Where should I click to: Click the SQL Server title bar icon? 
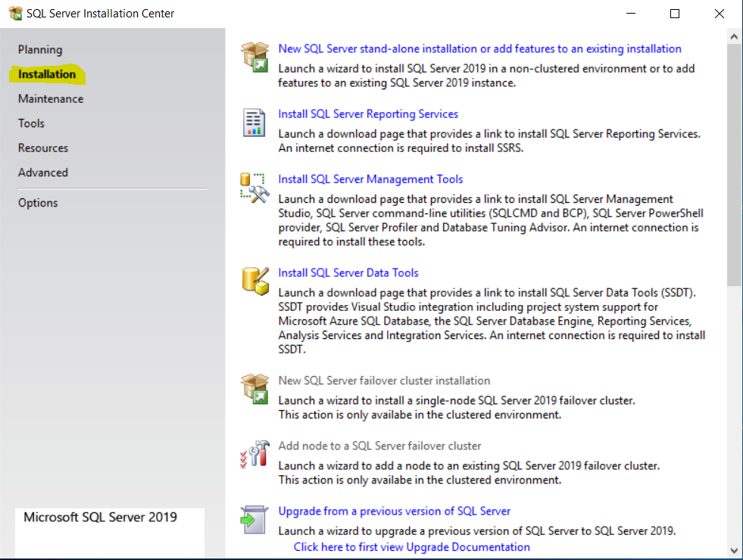(15, 14)
